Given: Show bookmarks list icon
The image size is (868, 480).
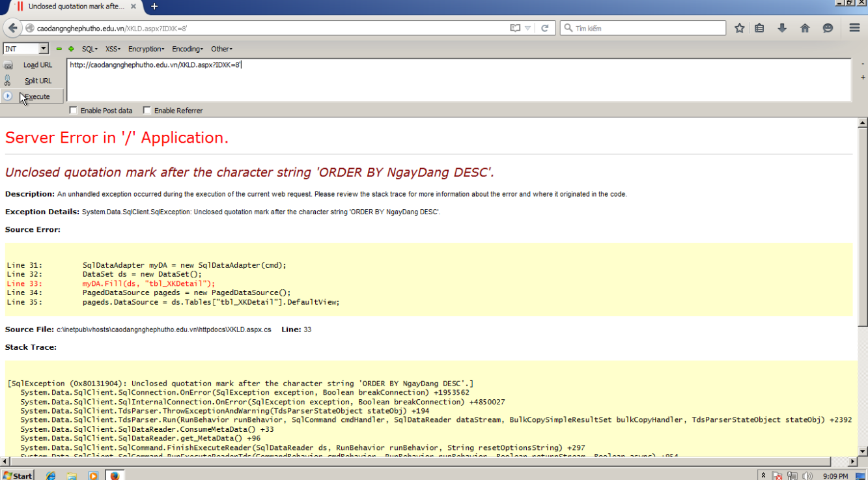Looking at the screenshot, I should click(759, 28).
